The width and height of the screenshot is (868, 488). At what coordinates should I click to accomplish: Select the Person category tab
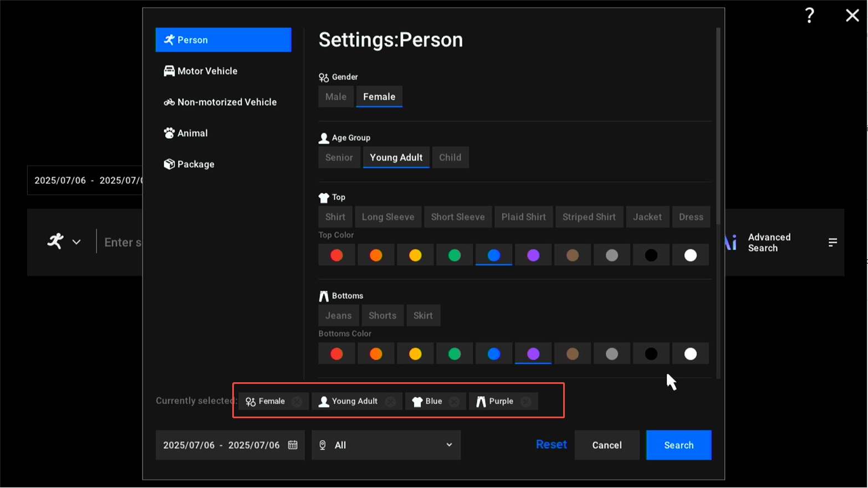tap(223, 40)
